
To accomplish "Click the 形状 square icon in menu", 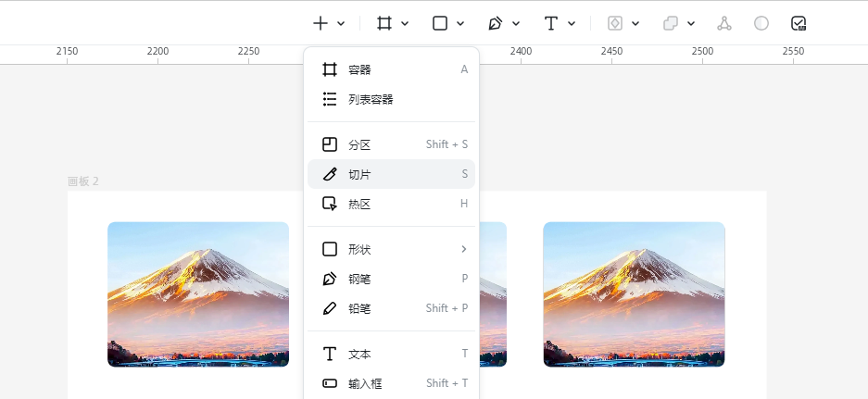I will pyautogui.click(x=330, y=249).
